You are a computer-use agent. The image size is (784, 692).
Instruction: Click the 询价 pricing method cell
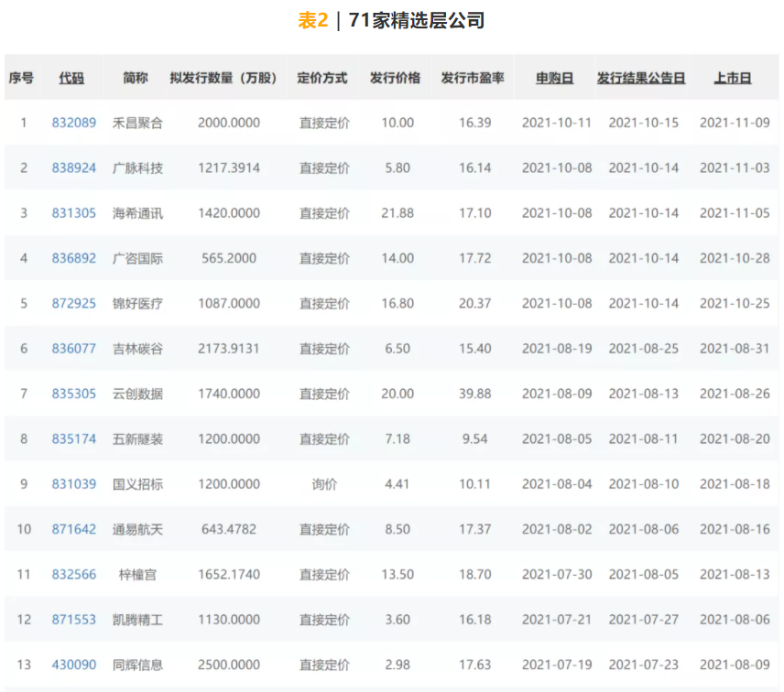(x=324, y=484)
